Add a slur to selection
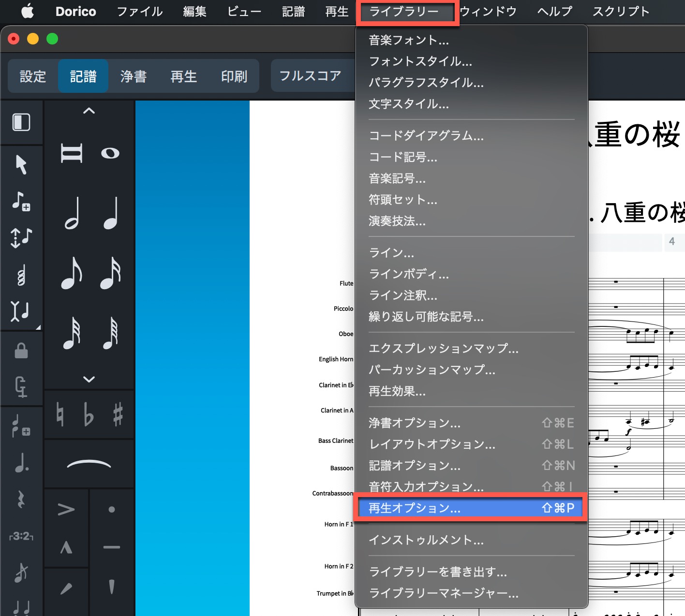Image resolution: width=685 pixels, height=616 pixels. [89, 464]
